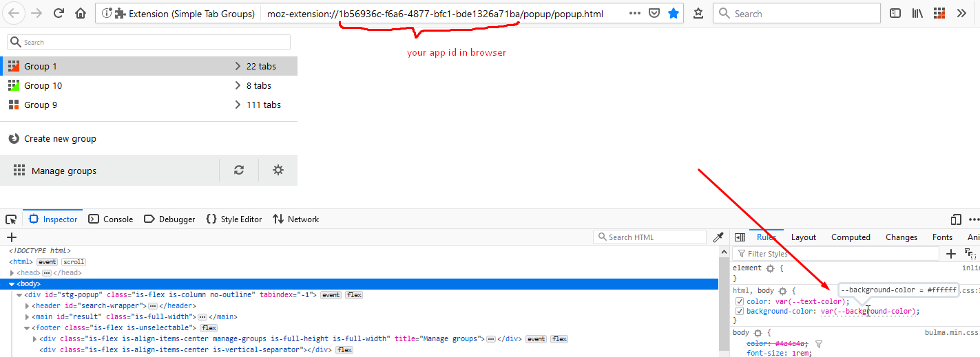Add a new node with the plus icon
This screenshot has height=357, width=980.
pos(11,237)
